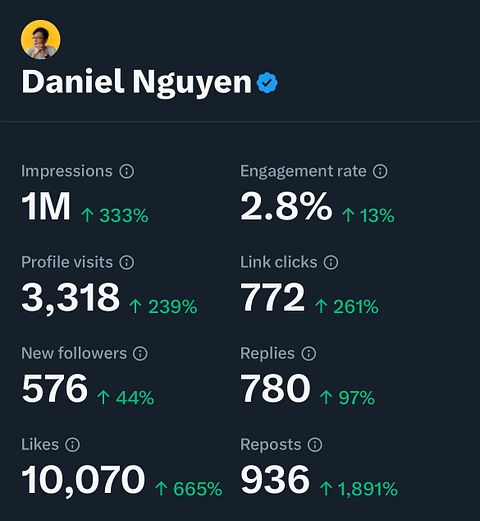
Task: Open the New followers info icon
Action: click(140, 353)
